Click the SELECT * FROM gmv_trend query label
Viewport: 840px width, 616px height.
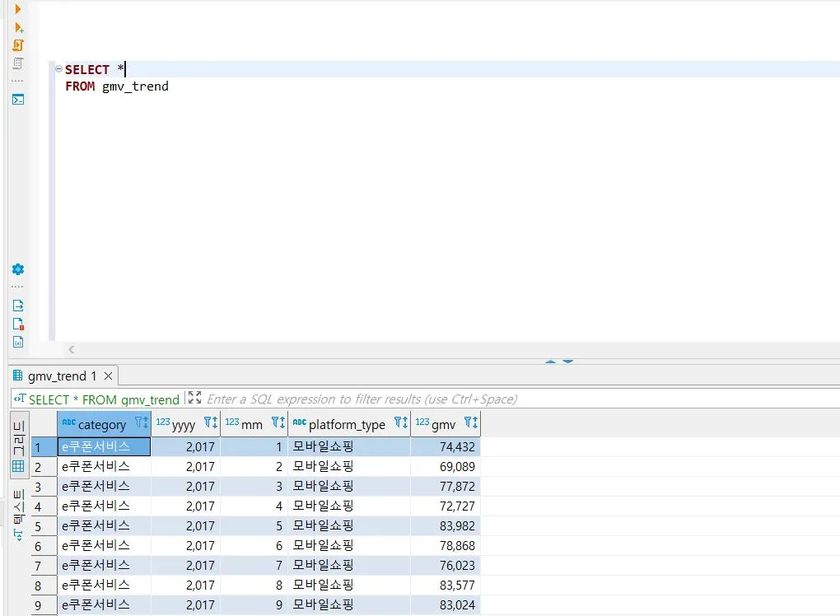(104, 399)
